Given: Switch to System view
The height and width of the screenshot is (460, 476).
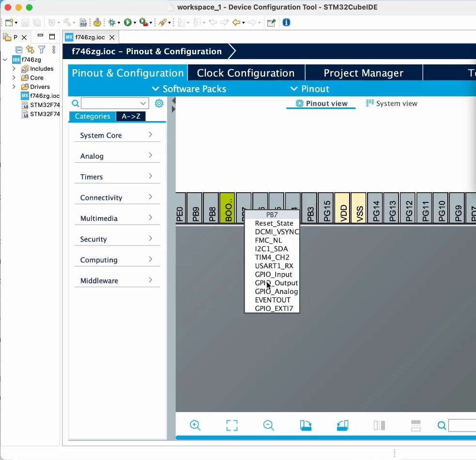Looking at the screenshot, I should tap(391, 104).
